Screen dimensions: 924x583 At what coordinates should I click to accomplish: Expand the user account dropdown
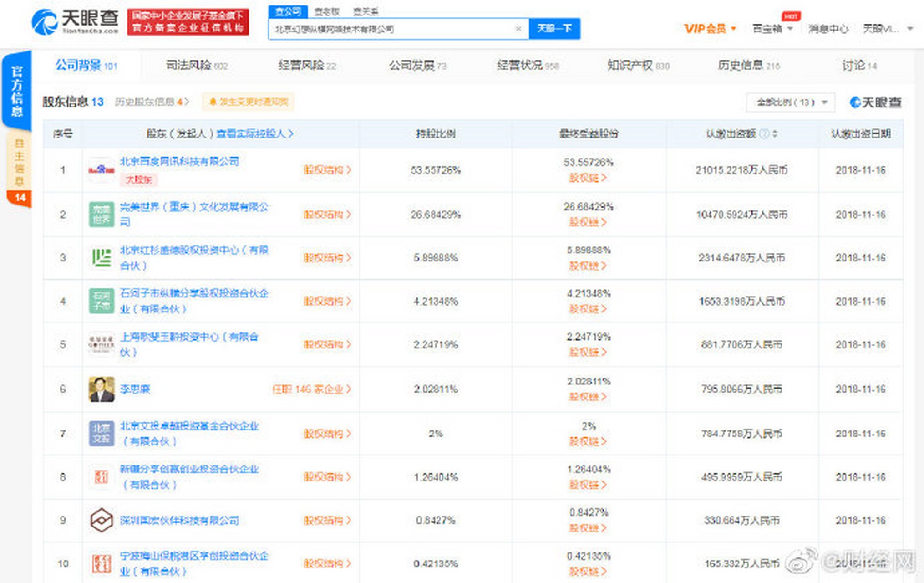(888, 29)
